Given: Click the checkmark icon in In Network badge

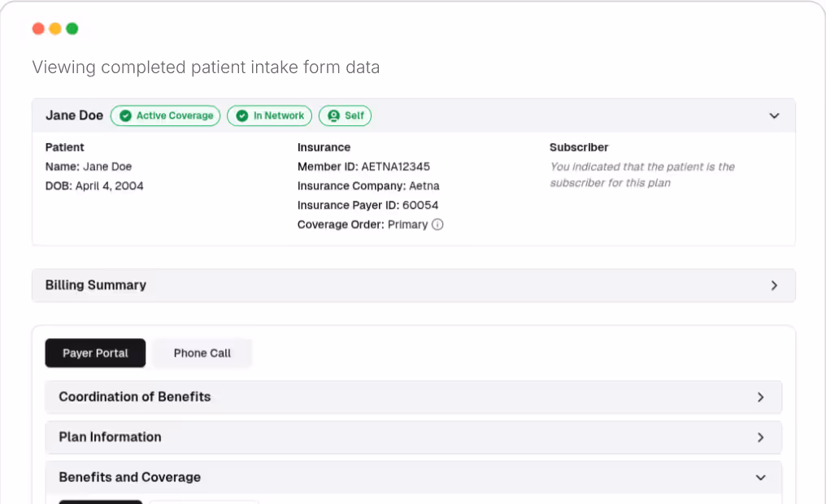Looking at the screenshot, I should 241,115.
